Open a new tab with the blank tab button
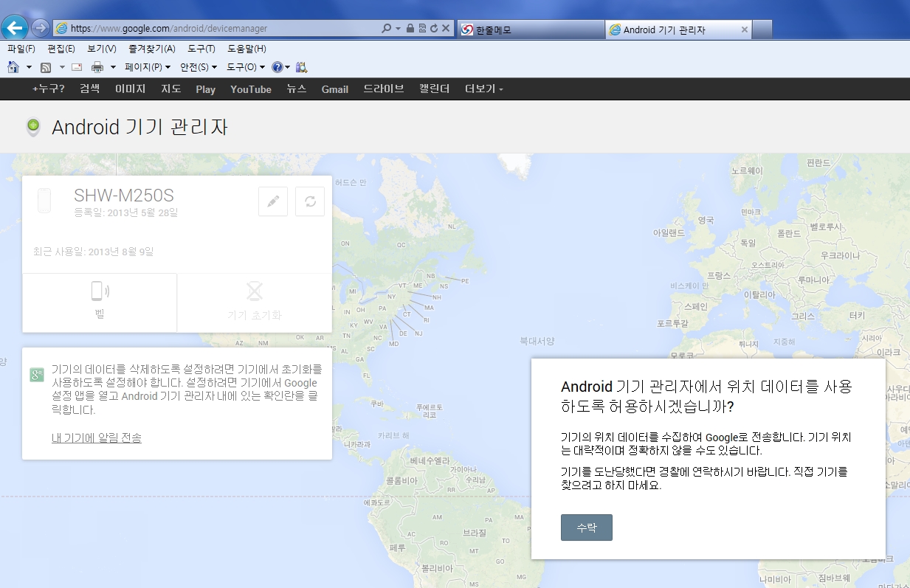 [x=762, y=30]
